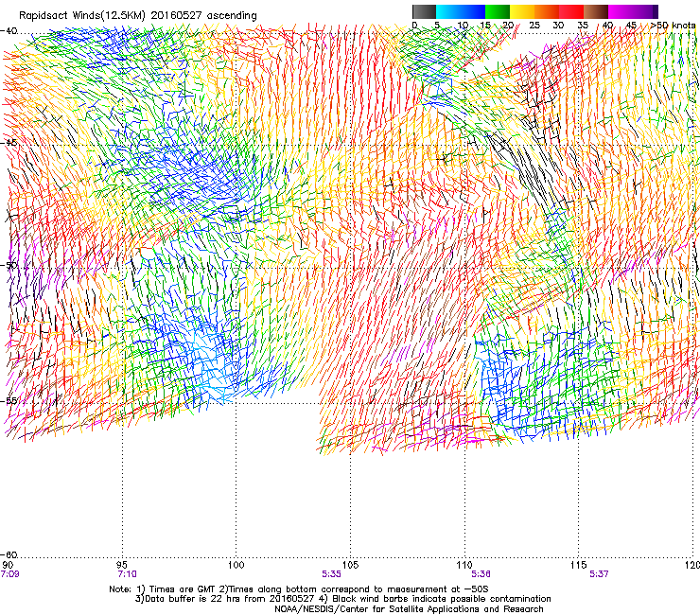Click the latitude label -60
This screenshot has height=615, width=700.
point(9,554)
